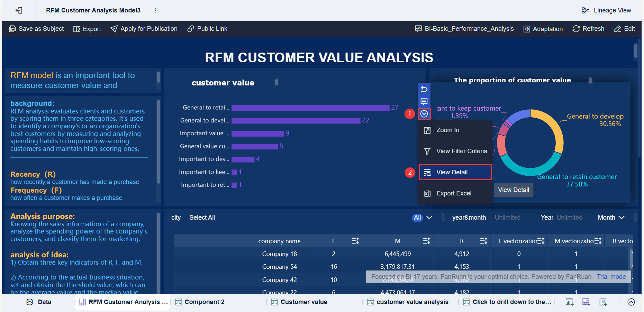Open Public Link

(207, 29)
